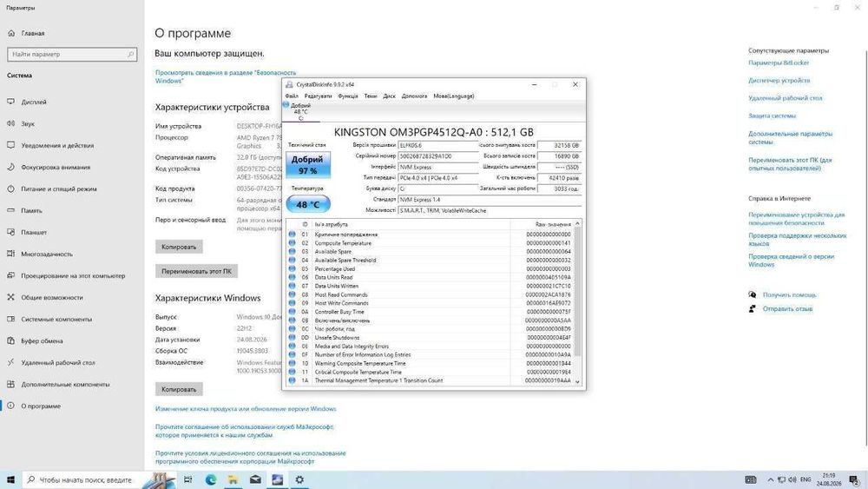Screen dimensions: 868x489
Task: Open Мова(Language) menu in CrystalDiskInfo
Action: click(453, 96)
